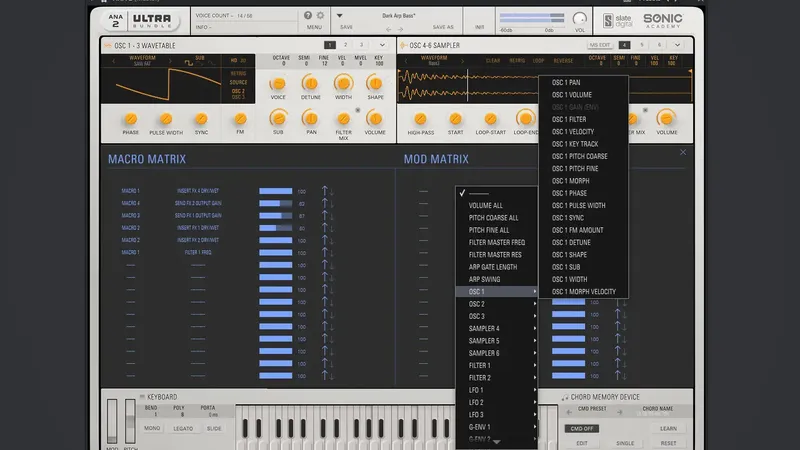Click the DETUNE knob
The image size is (800, 450).
click(310, 83)
